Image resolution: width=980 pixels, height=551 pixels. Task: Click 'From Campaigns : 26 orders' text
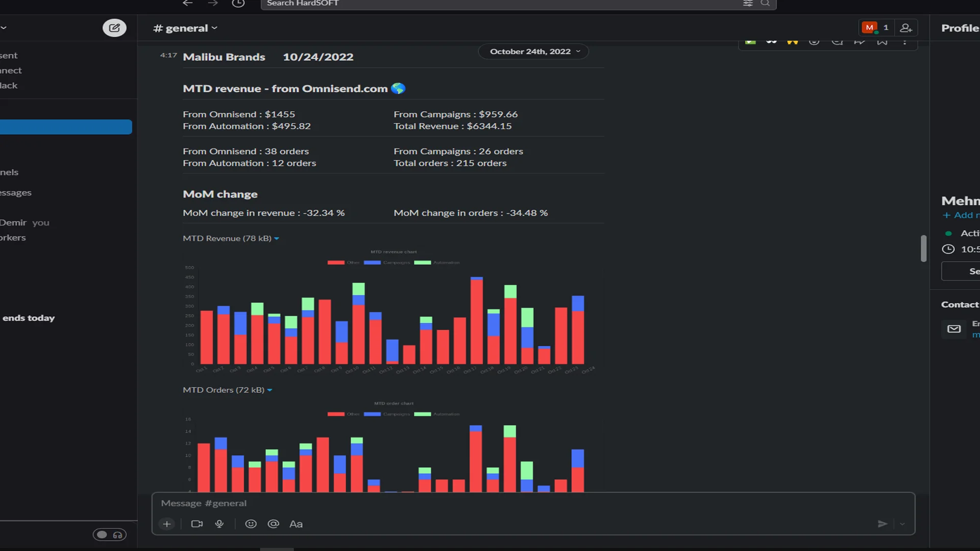(x=458, y=152)
